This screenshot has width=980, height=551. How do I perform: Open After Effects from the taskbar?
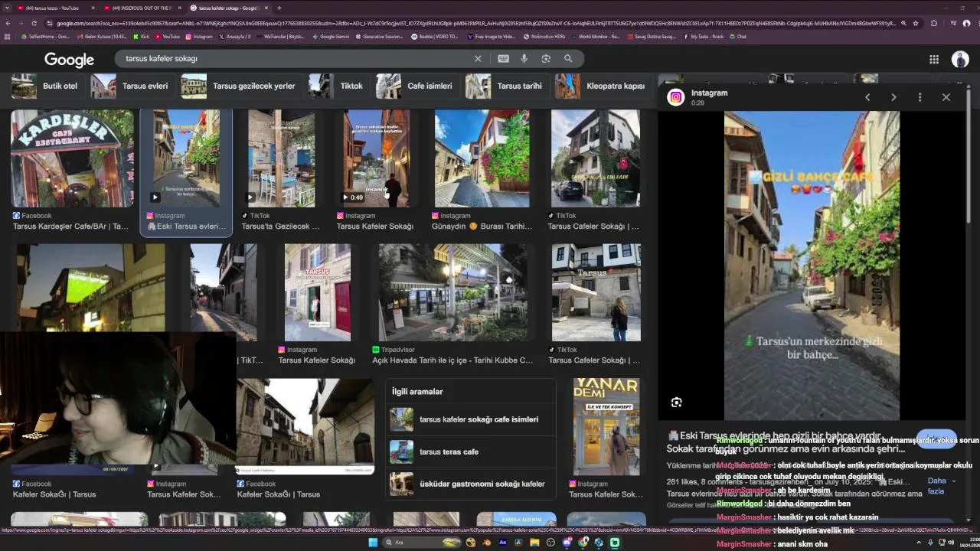coord(503,543)
